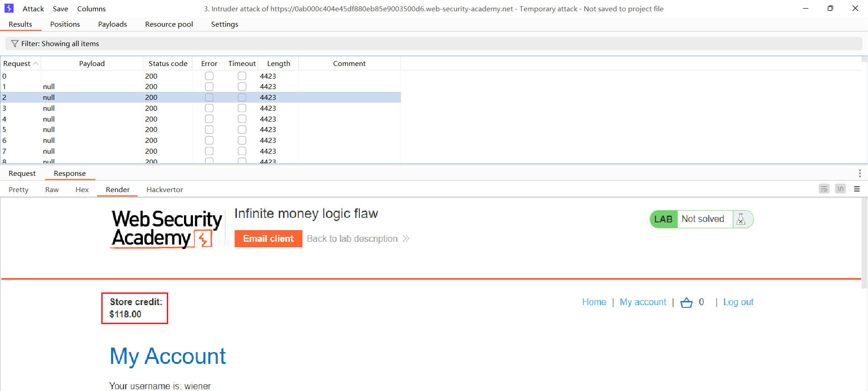Switch to the Settings tab
The width and height of the screenshot is (868, 391).
[225, 24]
